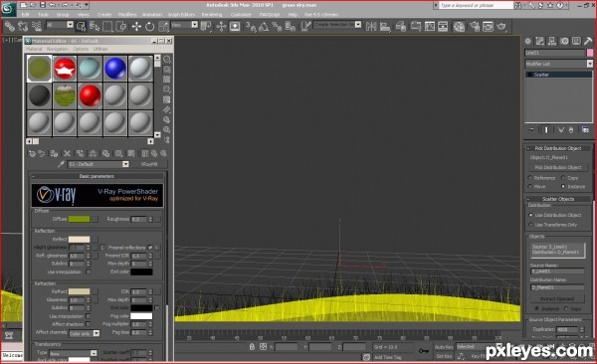This screenshot has height=364, width=597.
Task: Choose the Rectangular Selection Region tool
Action: [x=107, y=26]
